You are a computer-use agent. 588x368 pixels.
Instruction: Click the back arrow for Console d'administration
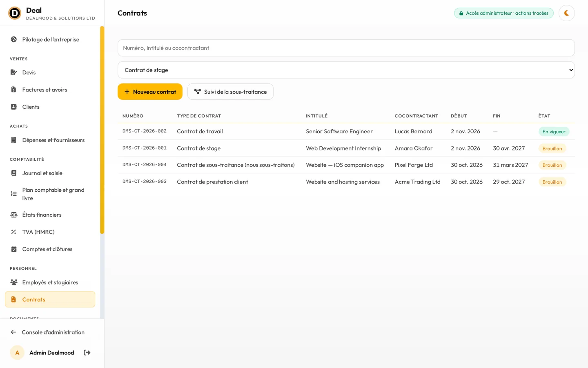13,332
